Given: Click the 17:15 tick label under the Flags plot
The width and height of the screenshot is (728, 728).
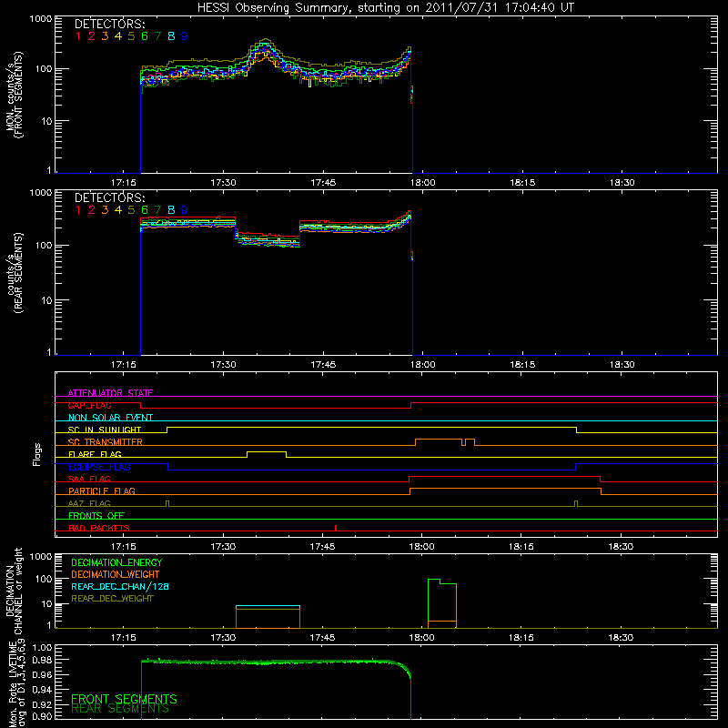Looking at the screenshot, I should point(124,547).
